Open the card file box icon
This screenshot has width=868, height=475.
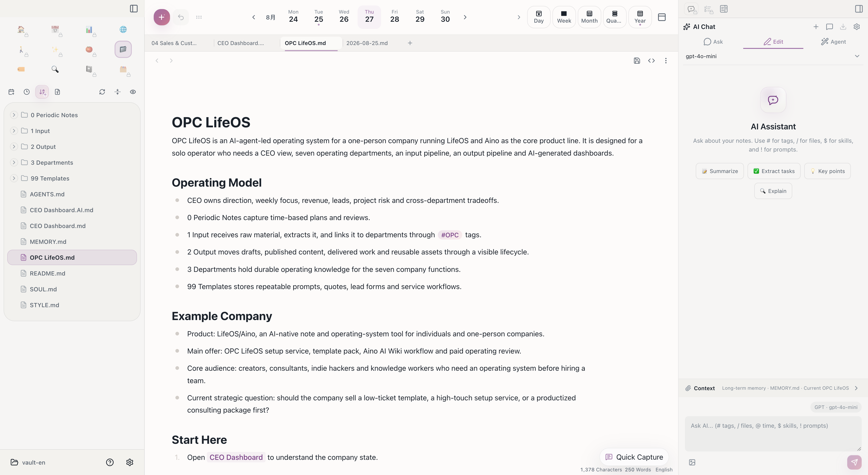click(x=123, y=69)
